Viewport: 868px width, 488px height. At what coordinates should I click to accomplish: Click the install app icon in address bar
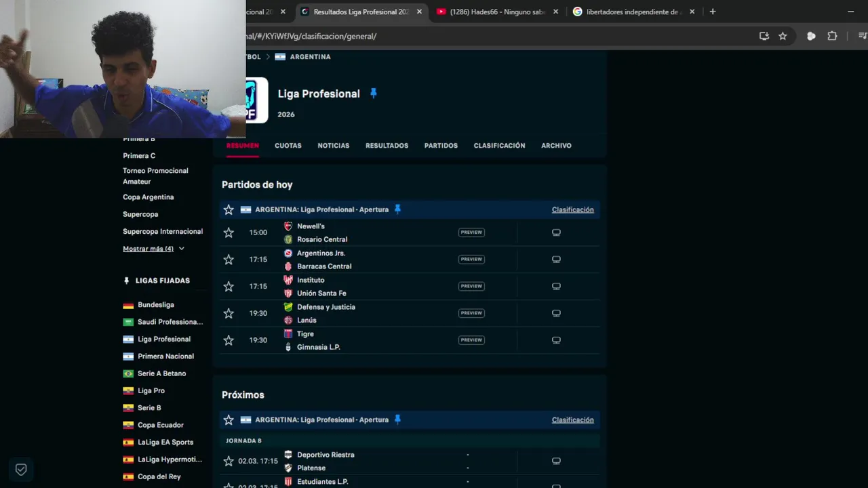coord(764,36)
